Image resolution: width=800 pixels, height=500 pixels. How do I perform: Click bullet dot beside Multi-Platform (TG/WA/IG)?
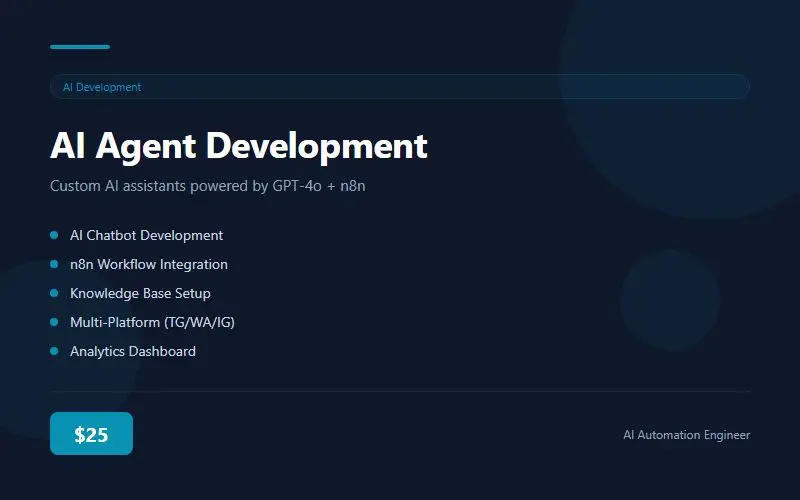(x=54, y=322)
